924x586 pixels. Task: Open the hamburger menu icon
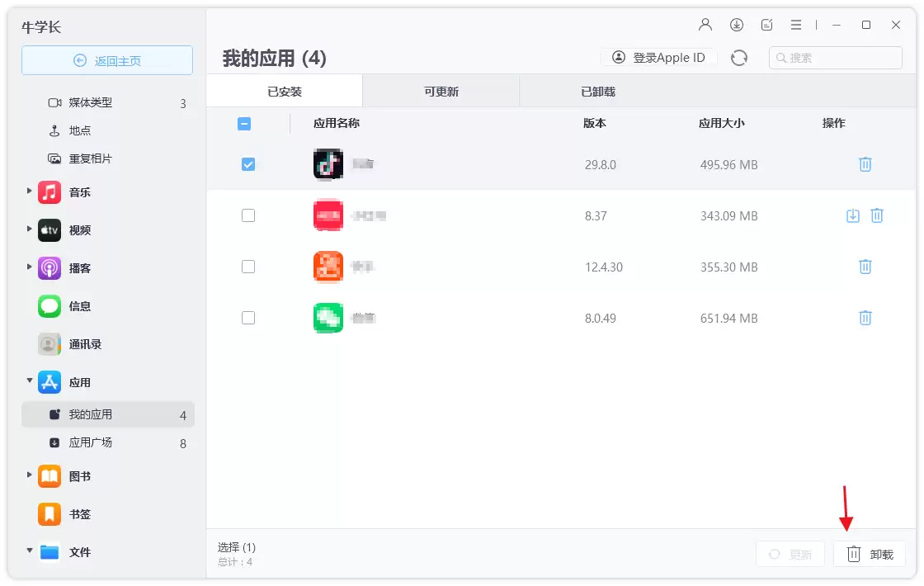coord(796,25)
